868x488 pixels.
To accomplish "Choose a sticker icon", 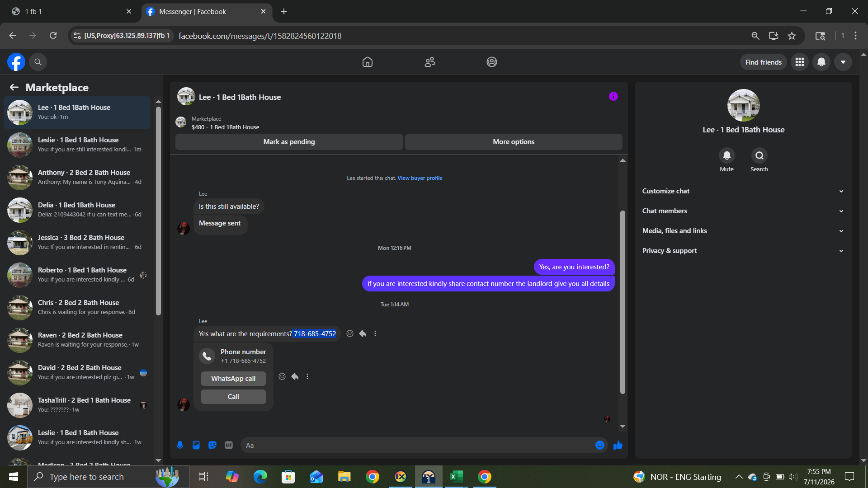I will click(x=212, y=445).
